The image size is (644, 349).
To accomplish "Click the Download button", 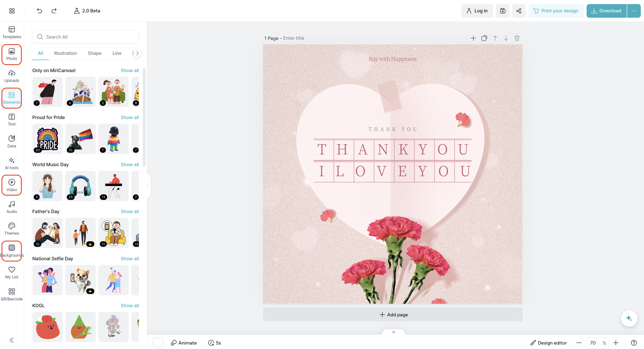I will [606, 11].
